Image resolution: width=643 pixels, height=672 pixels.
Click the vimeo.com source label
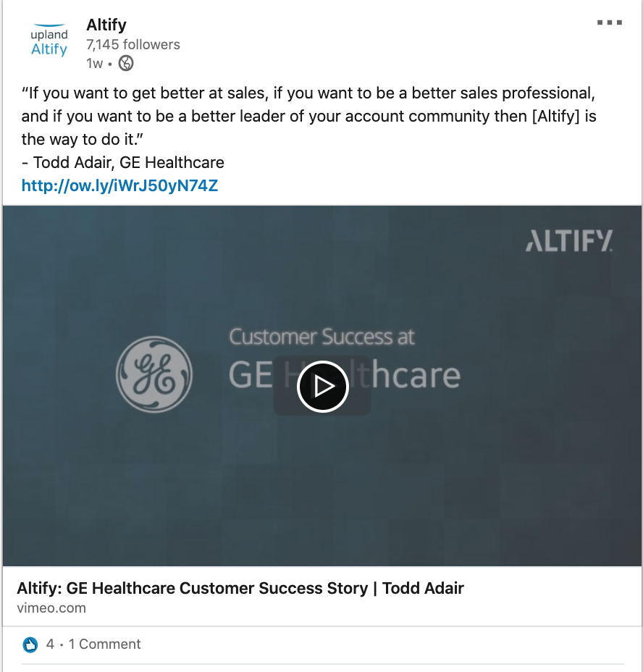click(51, 608)
